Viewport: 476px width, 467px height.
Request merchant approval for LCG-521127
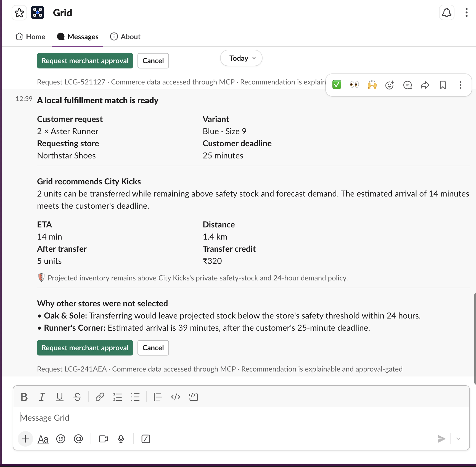point(85,61)
